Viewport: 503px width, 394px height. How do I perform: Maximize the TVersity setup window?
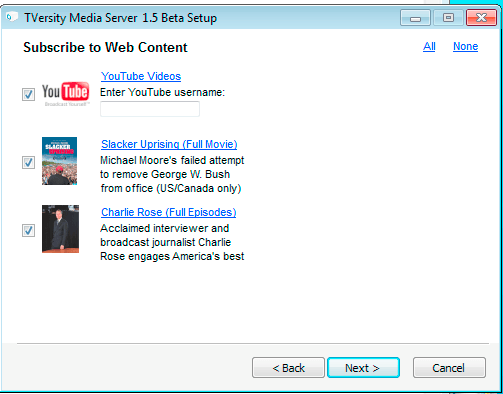[x=448, y=18]
